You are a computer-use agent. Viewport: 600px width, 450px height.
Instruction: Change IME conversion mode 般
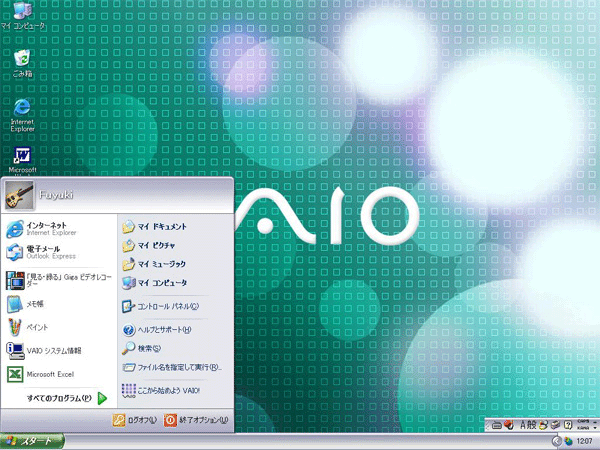532,425
